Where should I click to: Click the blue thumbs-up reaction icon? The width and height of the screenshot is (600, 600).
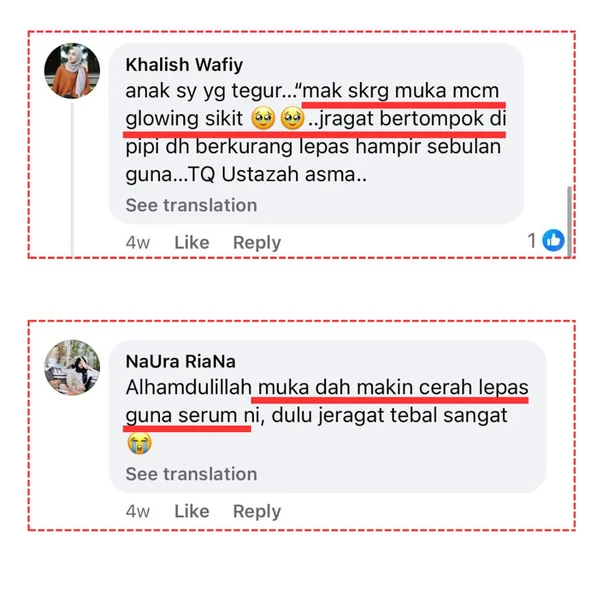(553, 240)
